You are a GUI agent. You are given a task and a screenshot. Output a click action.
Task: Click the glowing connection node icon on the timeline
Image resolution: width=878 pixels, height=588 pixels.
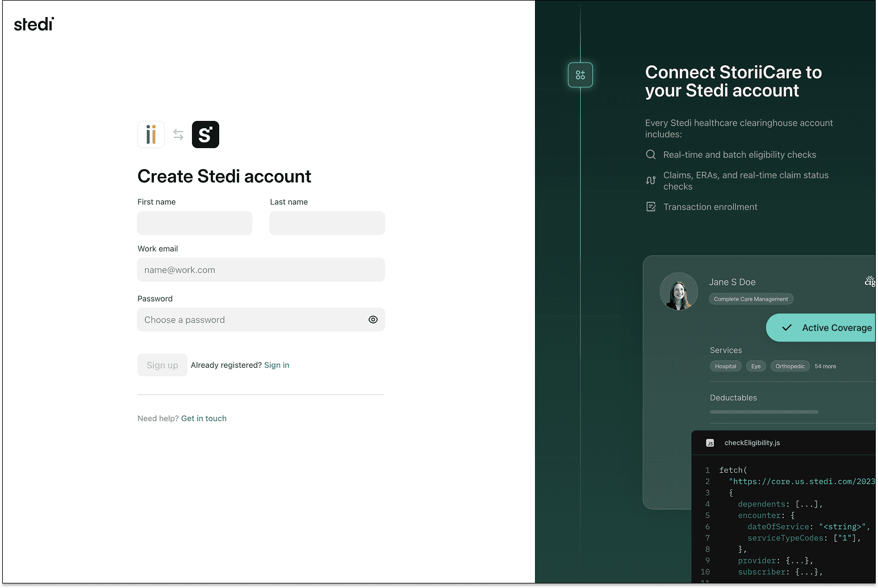[580, 74]
